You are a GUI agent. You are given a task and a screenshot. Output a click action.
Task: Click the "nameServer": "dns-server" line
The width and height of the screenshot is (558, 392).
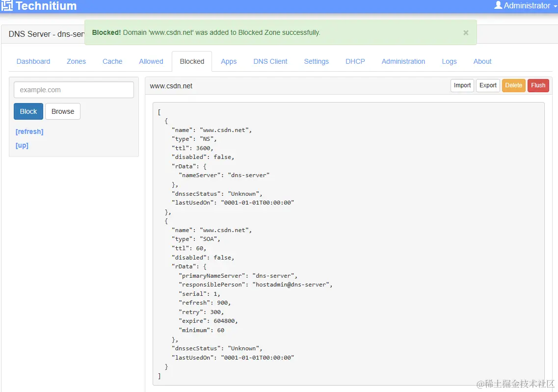(x=224, y=175)
